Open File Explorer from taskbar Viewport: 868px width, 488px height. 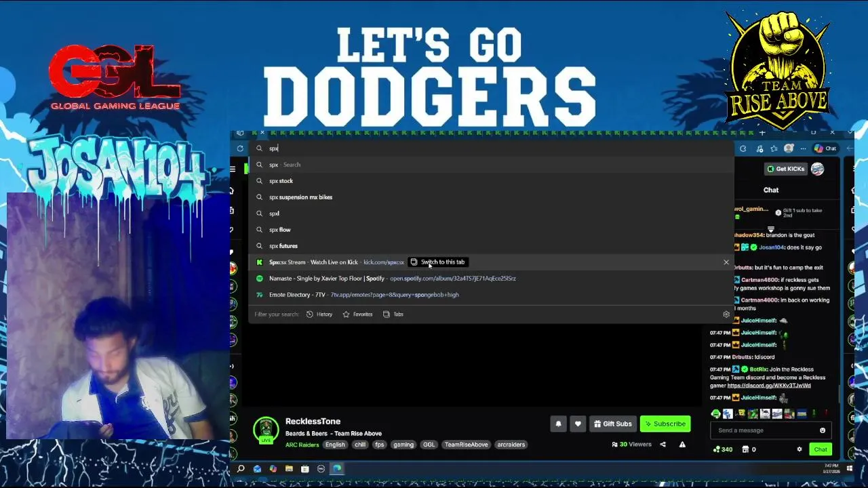289,468
